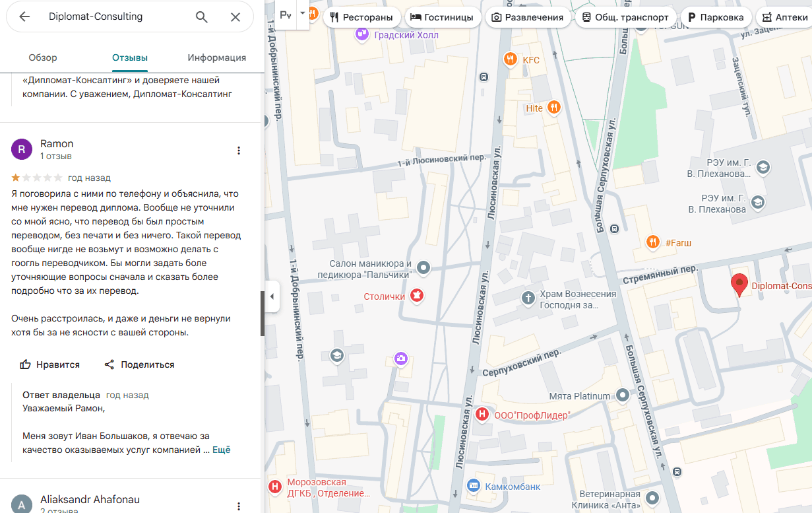Open the Обзор tab

pyautogui.click(x=43, y=57)
